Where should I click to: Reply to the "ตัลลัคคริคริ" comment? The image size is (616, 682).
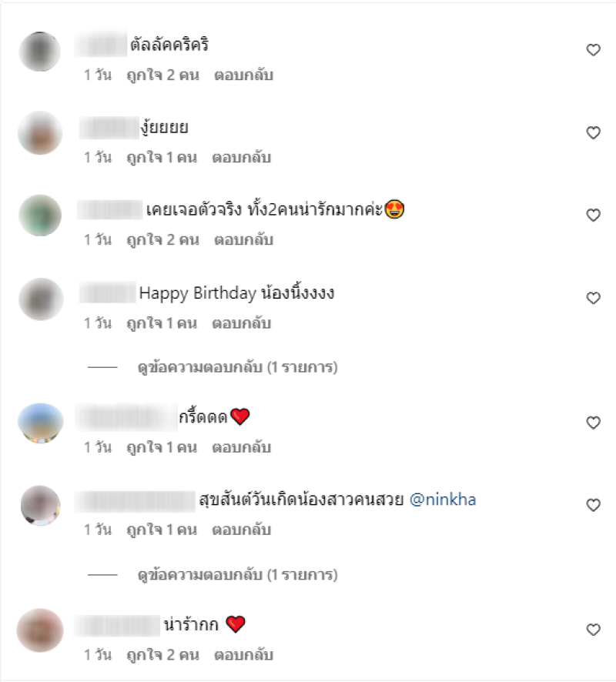coord(243,75)
